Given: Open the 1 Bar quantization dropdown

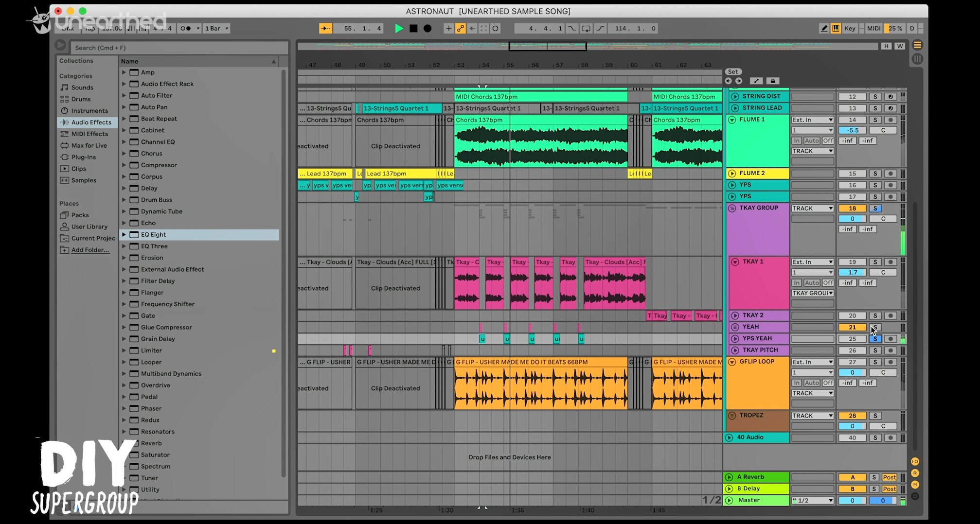Looking at the screenshot, I should tap(216, 28).
